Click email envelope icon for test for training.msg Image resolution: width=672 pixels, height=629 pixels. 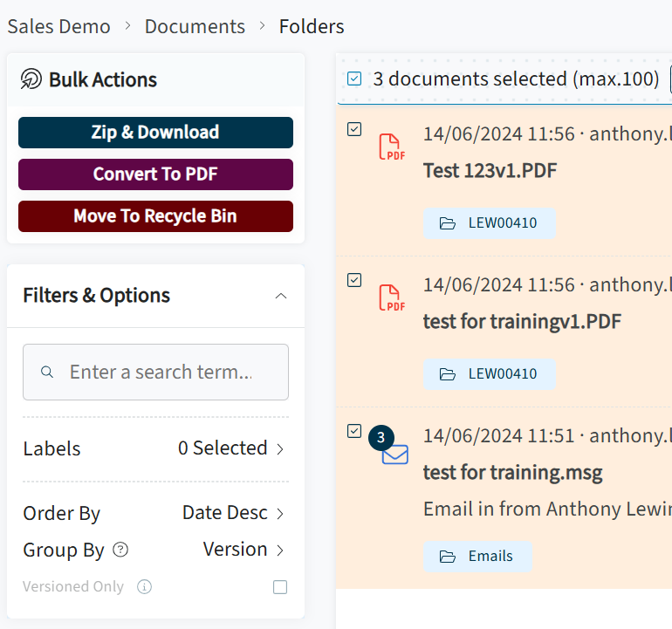(x=395, y=455)
